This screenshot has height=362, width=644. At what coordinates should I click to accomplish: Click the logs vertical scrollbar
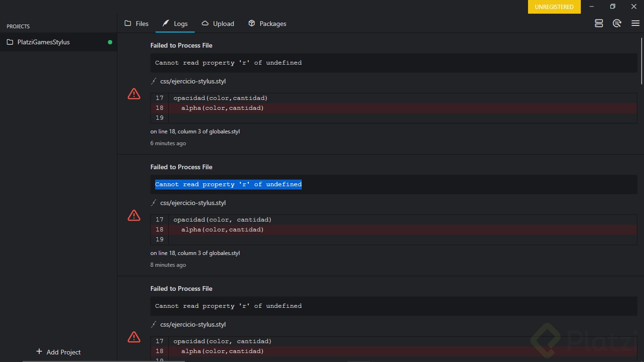tap(642, 61)
